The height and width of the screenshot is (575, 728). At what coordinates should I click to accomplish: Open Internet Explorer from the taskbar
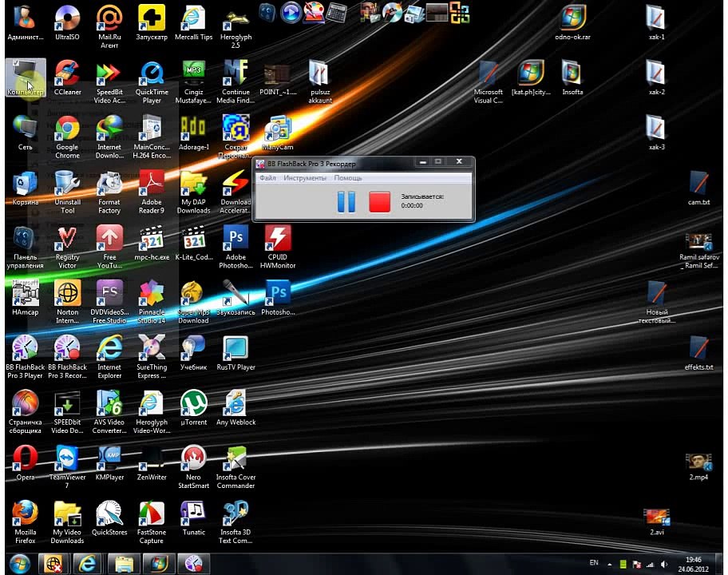point(87,564)
